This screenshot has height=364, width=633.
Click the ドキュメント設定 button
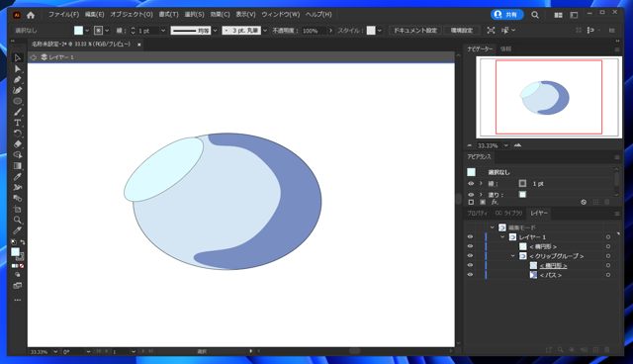415,31
